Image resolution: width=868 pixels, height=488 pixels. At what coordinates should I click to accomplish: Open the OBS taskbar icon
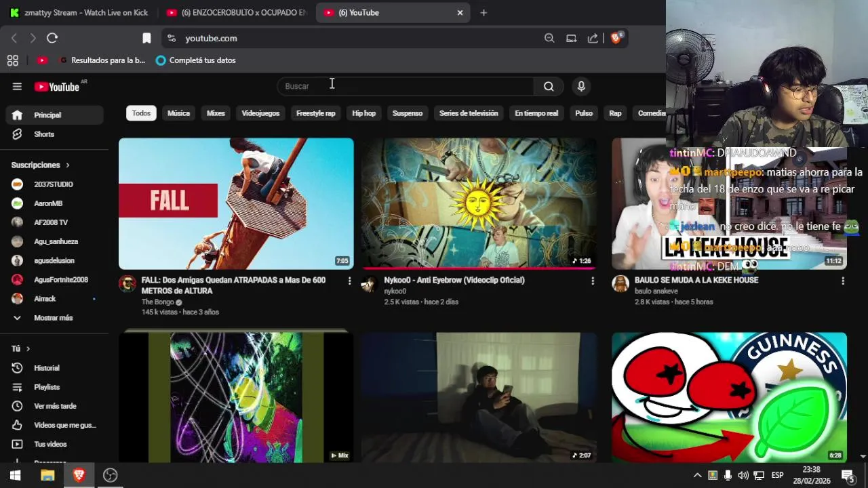[x=111, y=475]
